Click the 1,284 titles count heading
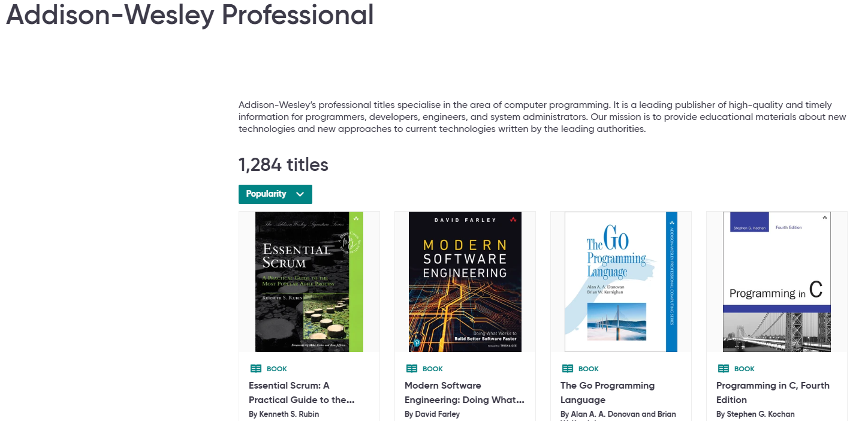 tap(283, 164)
